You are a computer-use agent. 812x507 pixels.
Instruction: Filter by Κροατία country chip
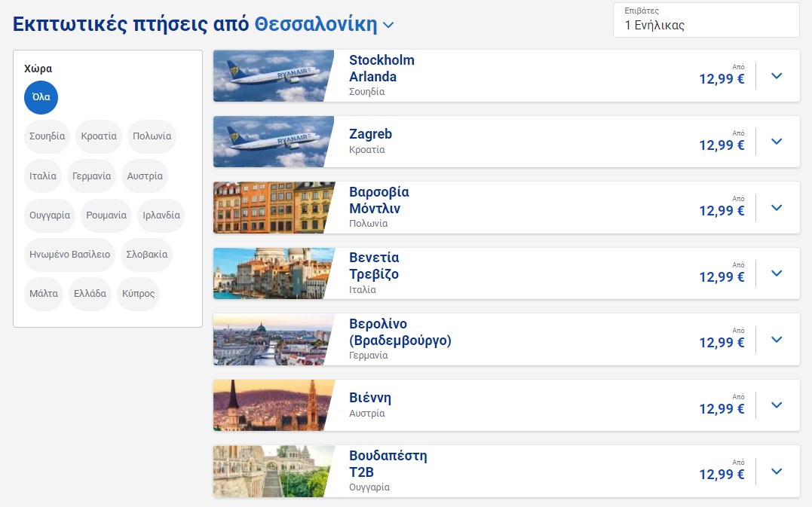pos(99,136)
